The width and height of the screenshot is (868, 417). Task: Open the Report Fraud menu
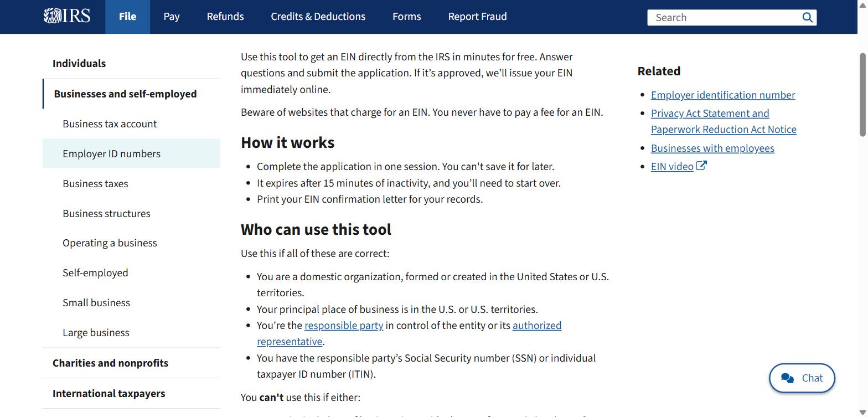click(x=478, y=17)
